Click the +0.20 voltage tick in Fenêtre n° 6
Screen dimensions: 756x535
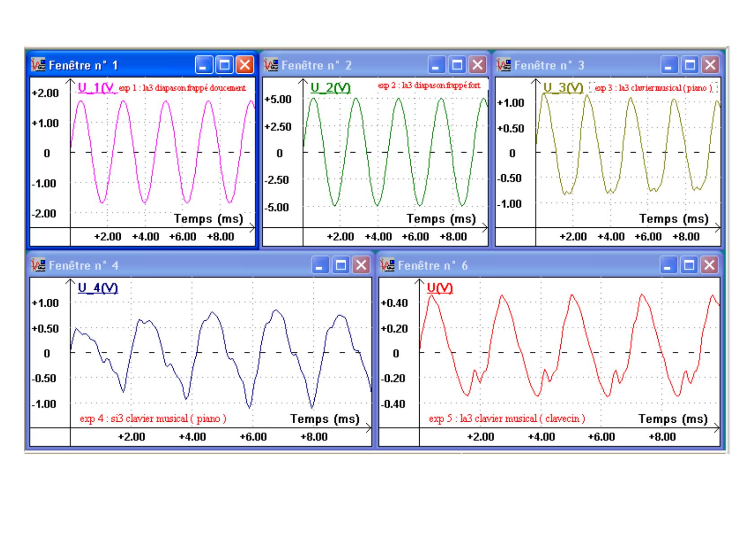(x=395, y=329)
